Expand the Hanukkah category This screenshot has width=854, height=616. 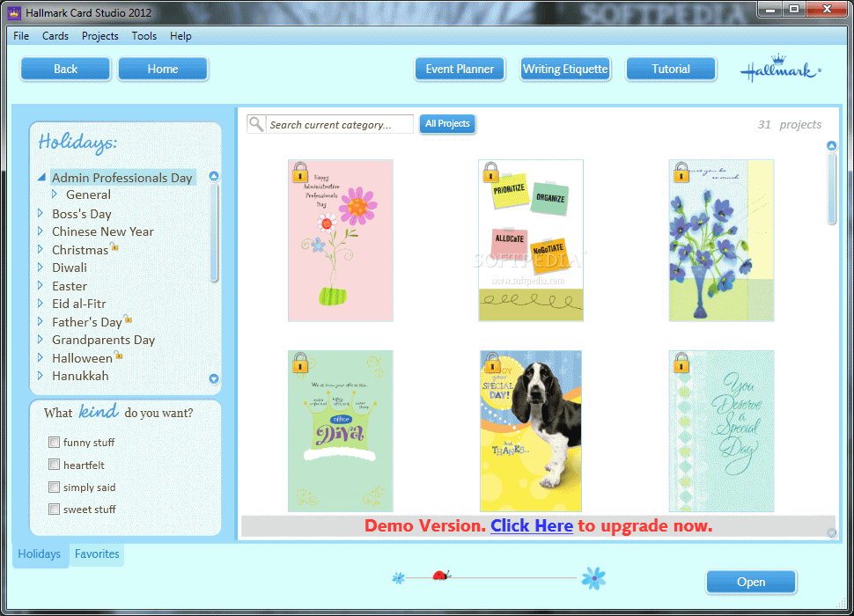coord(40,376)
